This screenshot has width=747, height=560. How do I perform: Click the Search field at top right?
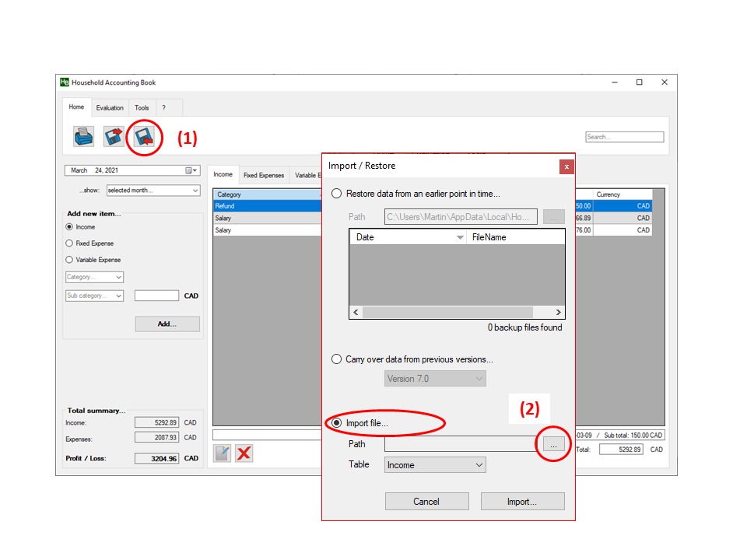(x=624, y=137)
